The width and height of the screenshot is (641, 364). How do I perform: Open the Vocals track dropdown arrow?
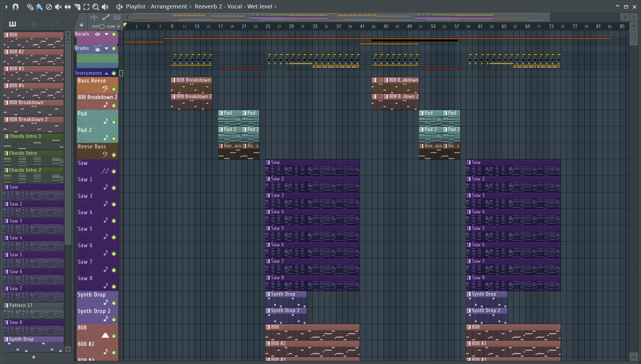(107, 34)
